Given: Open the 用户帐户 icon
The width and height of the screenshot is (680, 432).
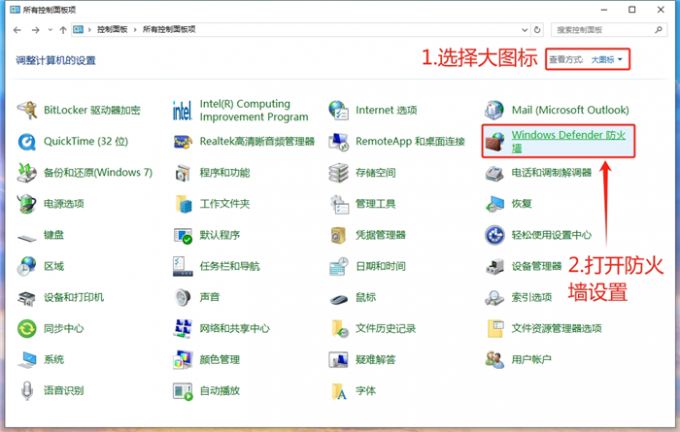Looking at the screenshot, I should 494,360.
